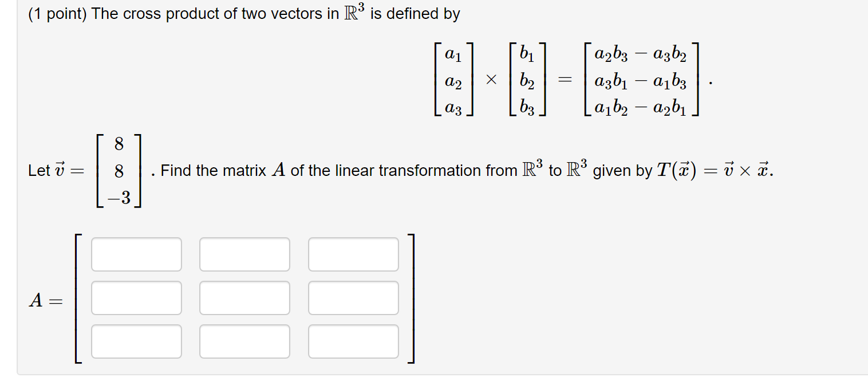Click the center matrix answer box

click(244, 297)
